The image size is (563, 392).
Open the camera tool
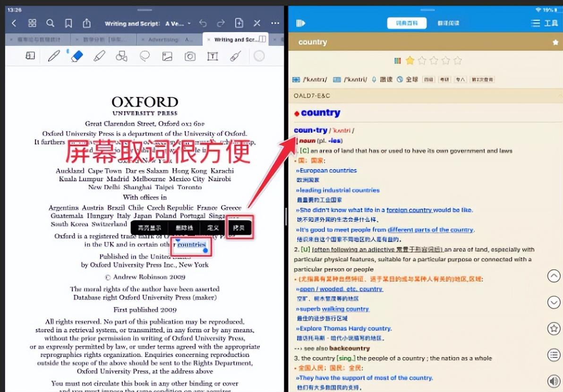pyautogui.click(x=190, y=57)
